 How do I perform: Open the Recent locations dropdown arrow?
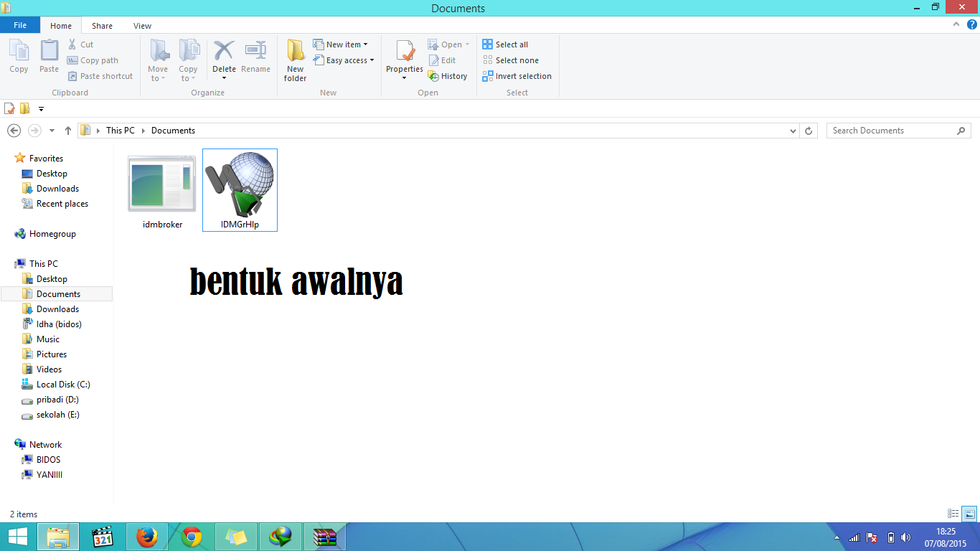pos(52,131)
